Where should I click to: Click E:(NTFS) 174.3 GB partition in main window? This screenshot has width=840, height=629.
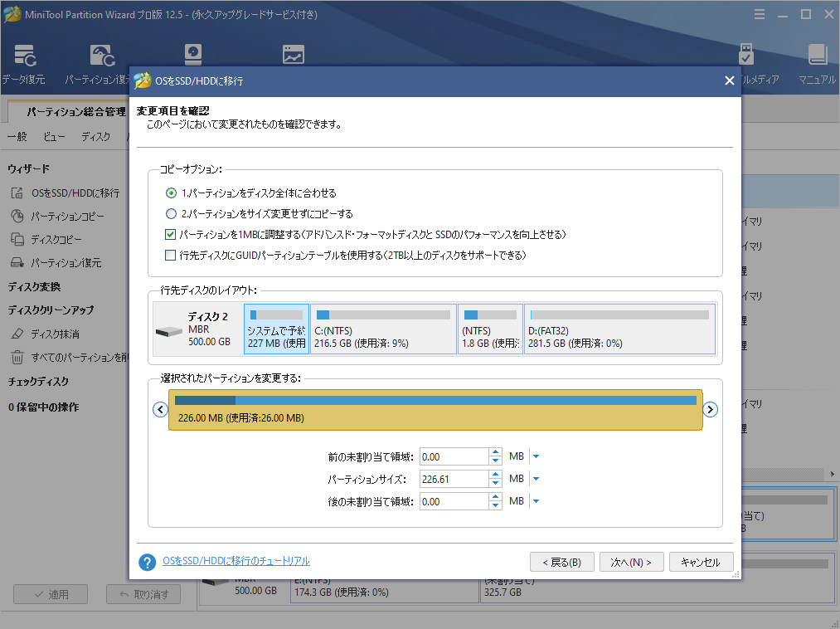coord(385,589)
